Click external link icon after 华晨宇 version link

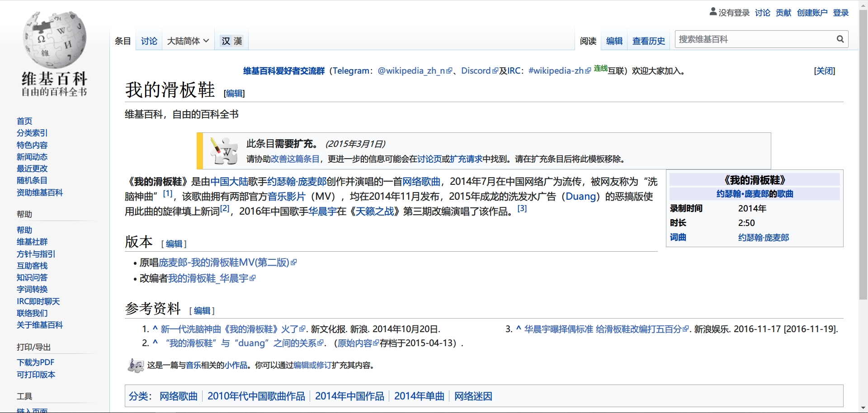(x=253, y=278)
